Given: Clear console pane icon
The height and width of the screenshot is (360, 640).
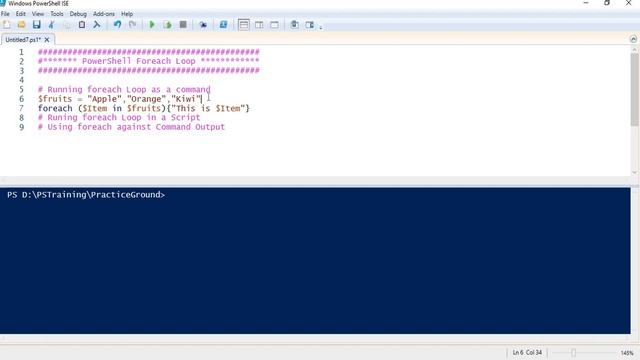Looking at the screenshot, I should coord(97,25).
